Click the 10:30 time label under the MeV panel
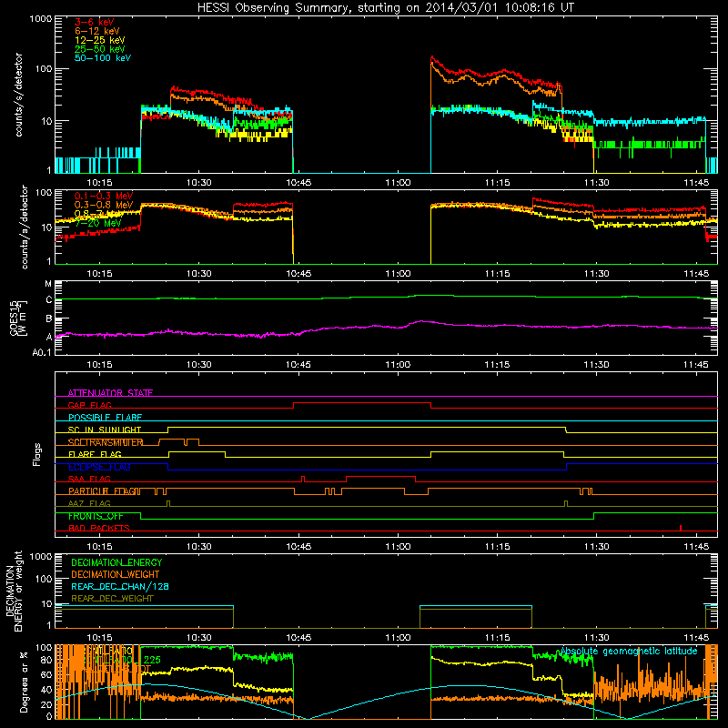The image size is (728, 728). pos(199,274)
